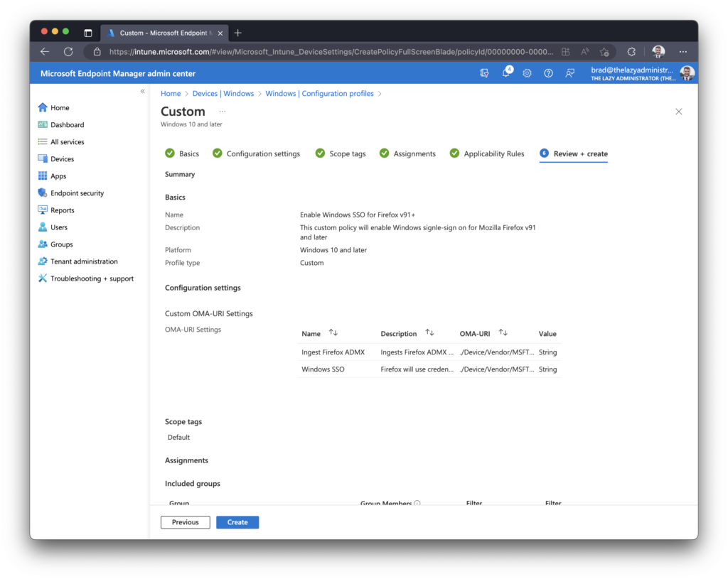Select the Windows SSO row

coord(429,369)
